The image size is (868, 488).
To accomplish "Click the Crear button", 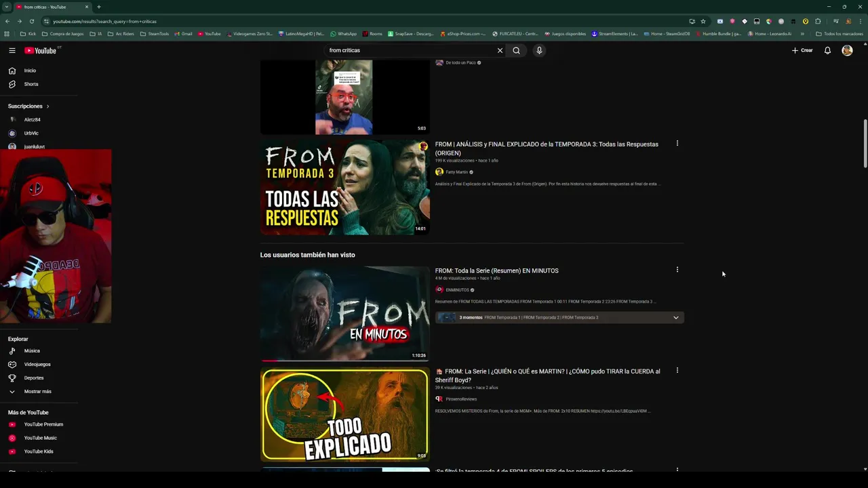I will tap(802, 50).
